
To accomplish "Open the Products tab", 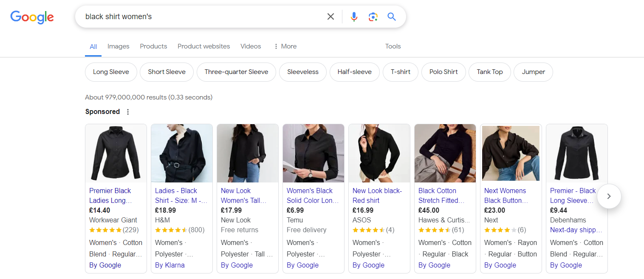I will pyautogui.click(x=153, y=46).
